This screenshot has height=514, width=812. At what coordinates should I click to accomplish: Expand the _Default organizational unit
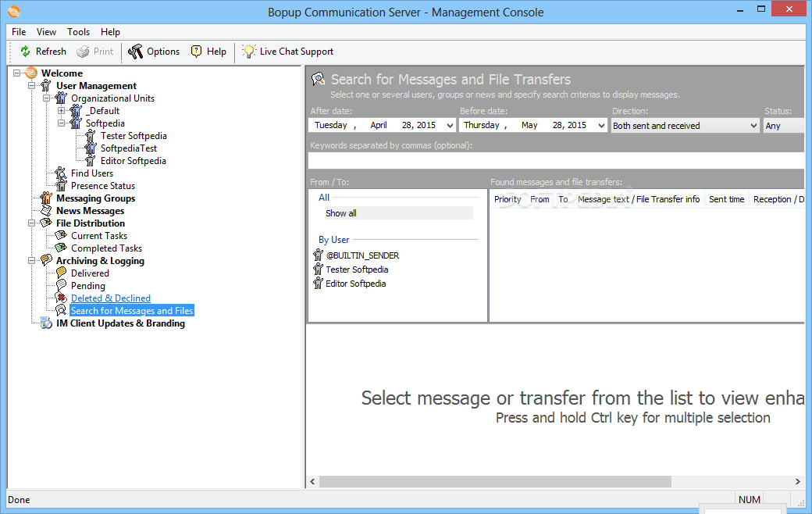point(61,110)
